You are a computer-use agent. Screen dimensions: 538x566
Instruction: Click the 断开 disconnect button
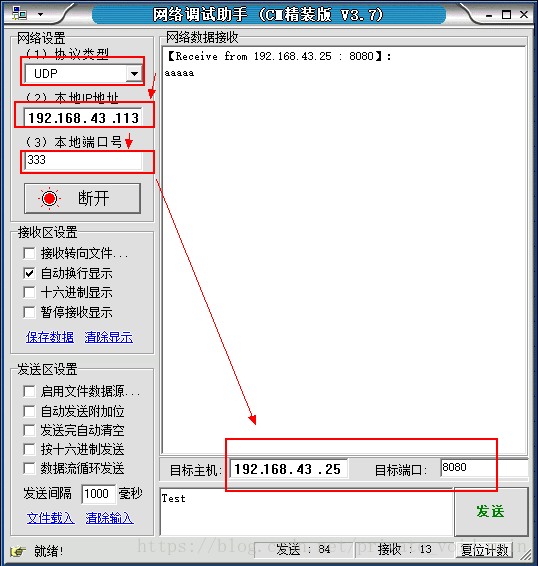pyautogui.click(x=82, y=198)
